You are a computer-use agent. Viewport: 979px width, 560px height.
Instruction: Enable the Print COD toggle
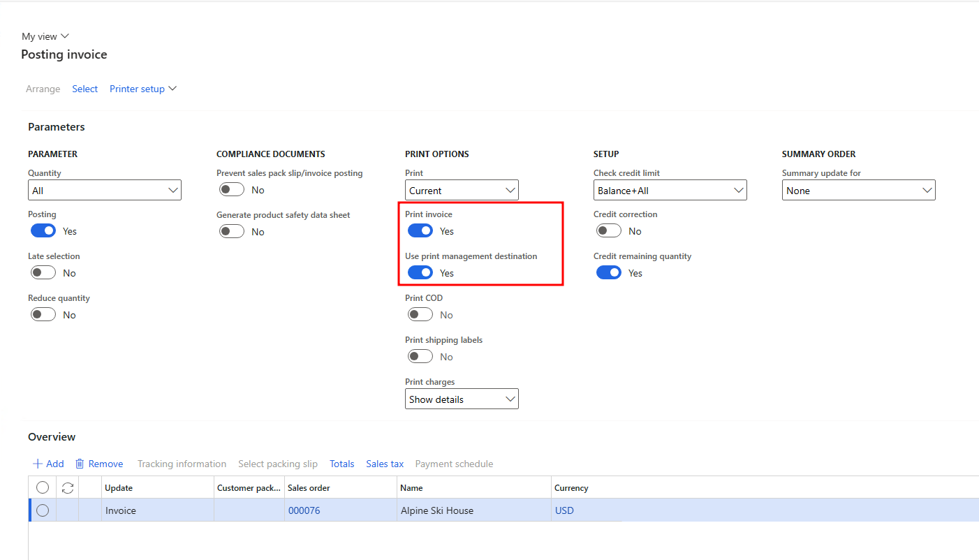pos(420,315)
